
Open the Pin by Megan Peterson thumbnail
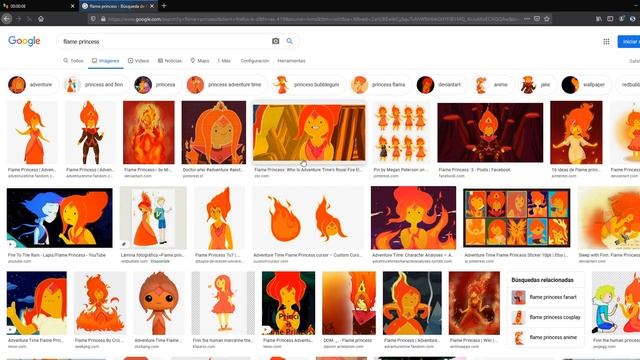(x=402, y=132)
